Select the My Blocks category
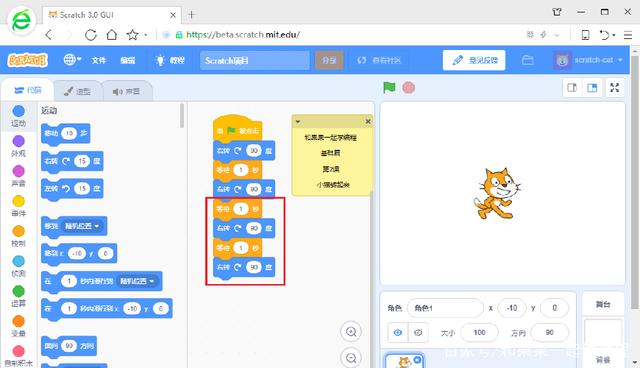The height and width of the screenshot is (368, 640). pyautogui.click(x=18, y=357)
